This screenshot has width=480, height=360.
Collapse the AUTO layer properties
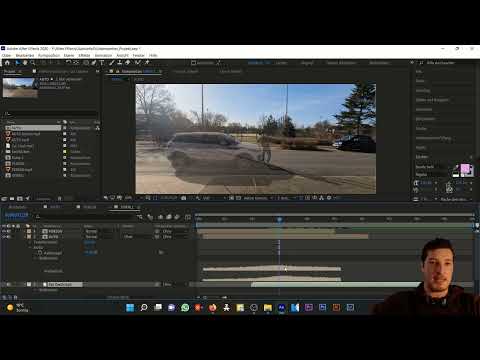click(24, 237)
